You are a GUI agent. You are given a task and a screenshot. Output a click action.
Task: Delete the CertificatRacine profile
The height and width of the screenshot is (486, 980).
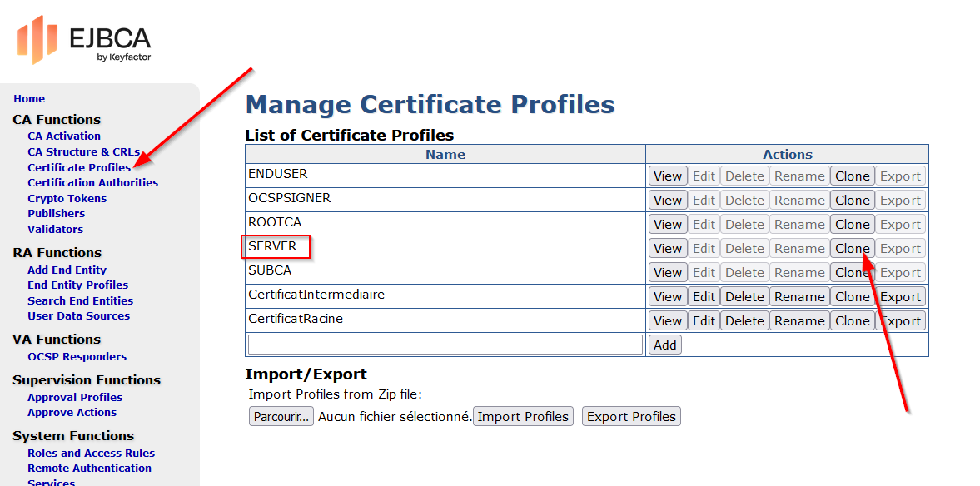(744, 321)
